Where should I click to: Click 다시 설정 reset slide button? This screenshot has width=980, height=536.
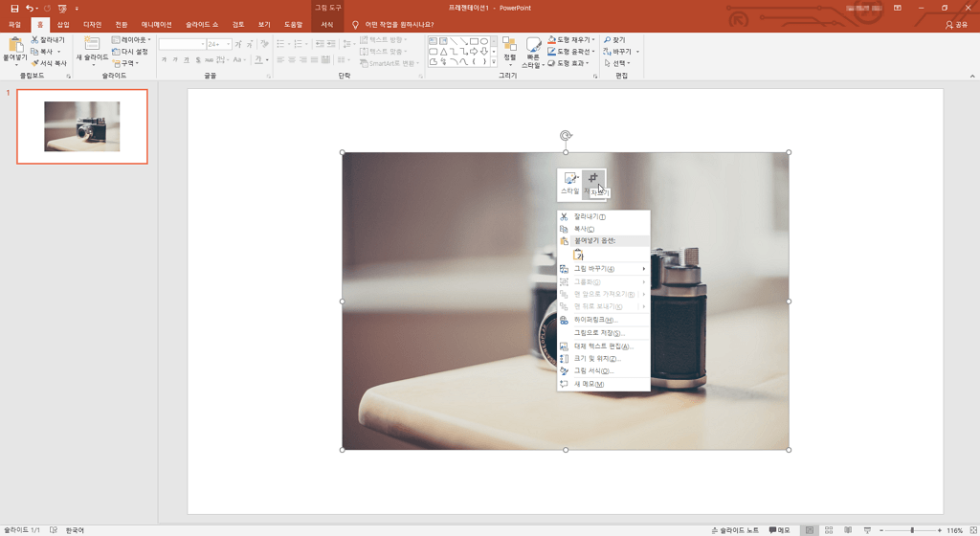pos(130,52)
